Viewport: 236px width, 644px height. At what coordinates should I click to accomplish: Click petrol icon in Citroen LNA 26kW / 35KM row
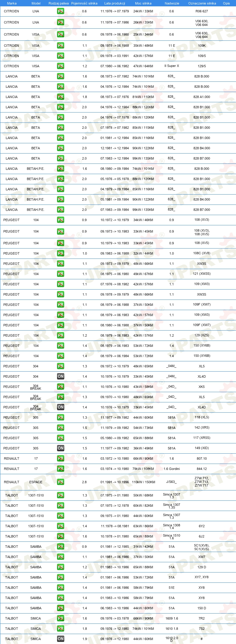point(60,22)
